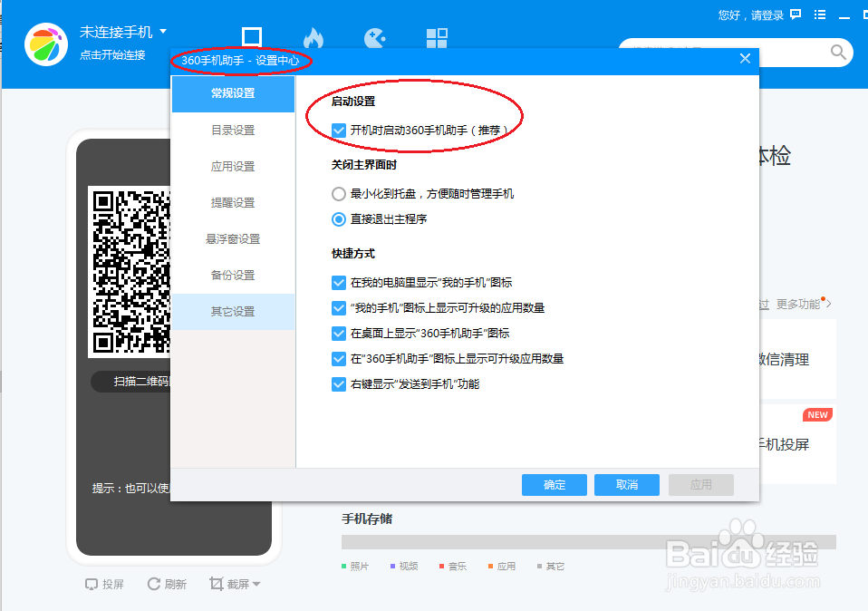
Task: Select 直接退出主程序 radio option
Action: click(x=339, y=219)
